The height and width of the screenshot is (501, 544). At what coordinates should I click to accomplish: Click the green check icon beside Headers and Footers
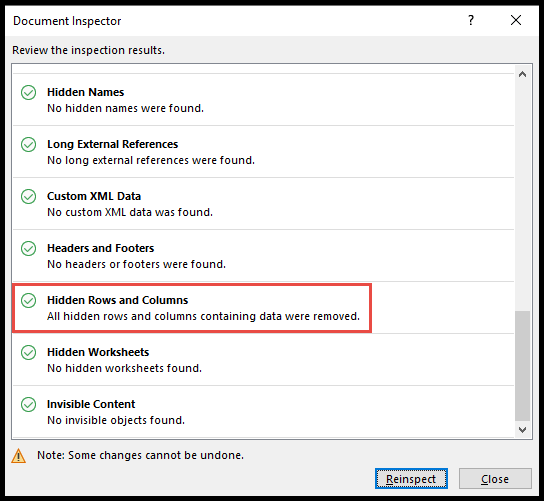[x=28, y=248]
